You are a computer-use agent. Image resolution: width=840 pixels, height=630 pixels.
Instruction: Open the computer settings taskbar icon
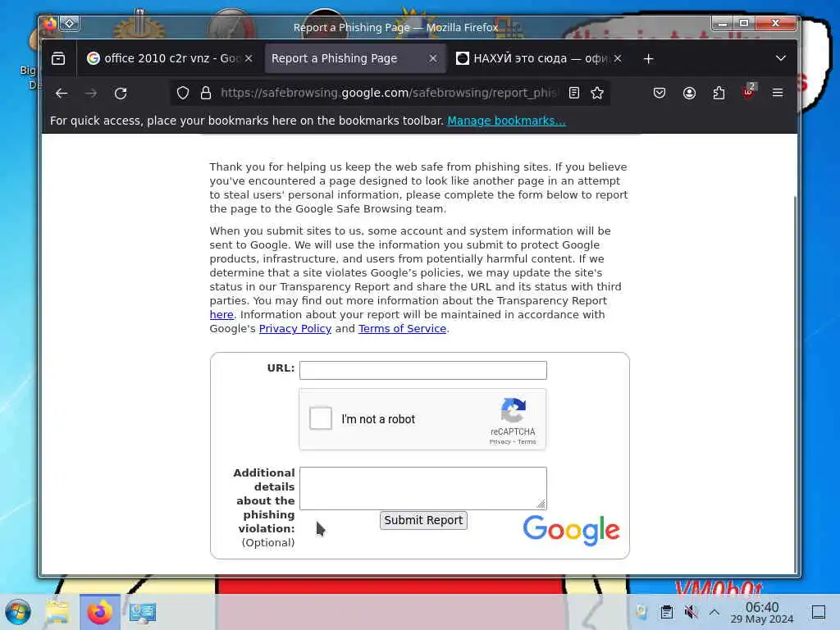pos(143,612)
